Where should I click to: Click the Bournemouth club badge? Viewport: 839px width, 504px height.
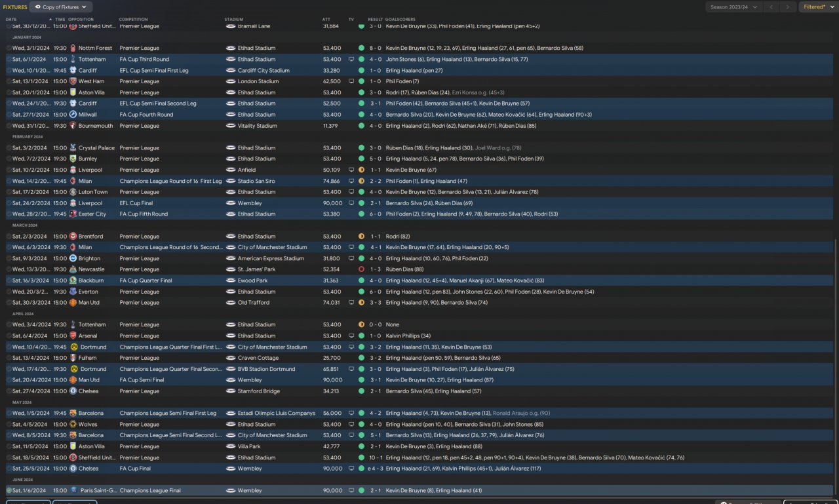pos(73,126)
